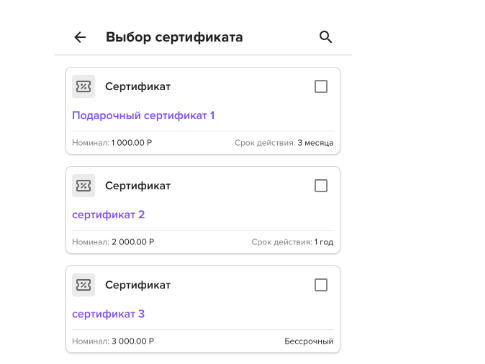
Task: Go back using the arrow icon
Action: [x=80, y=37]
